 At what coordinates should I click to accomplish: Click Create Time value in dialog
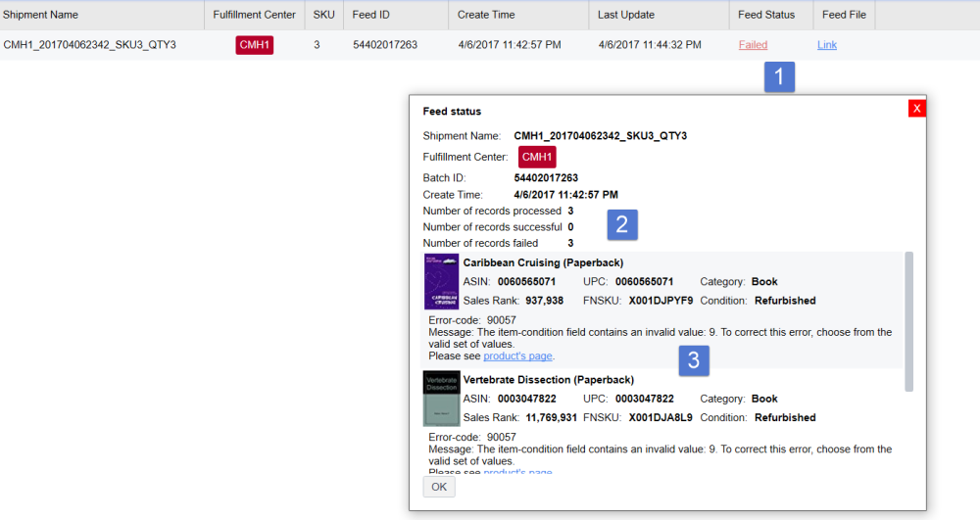(565, 195)
